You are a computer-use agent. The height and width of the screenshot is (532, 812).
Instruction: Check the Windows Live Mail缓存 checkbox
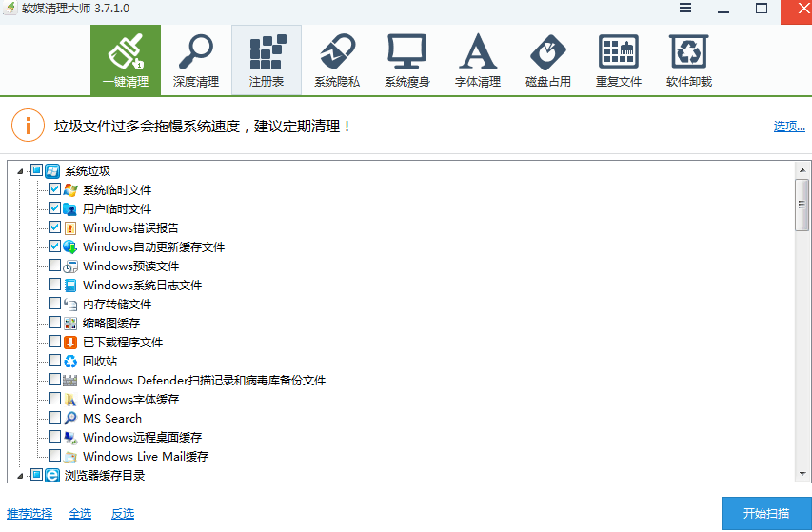tap(54, 455)
